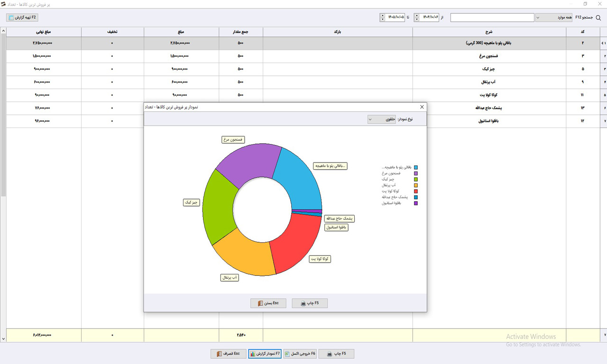The image size is (607, 364).
Task: Click the table scrollbar's down arrow
Action: click(x=3, y=339)
